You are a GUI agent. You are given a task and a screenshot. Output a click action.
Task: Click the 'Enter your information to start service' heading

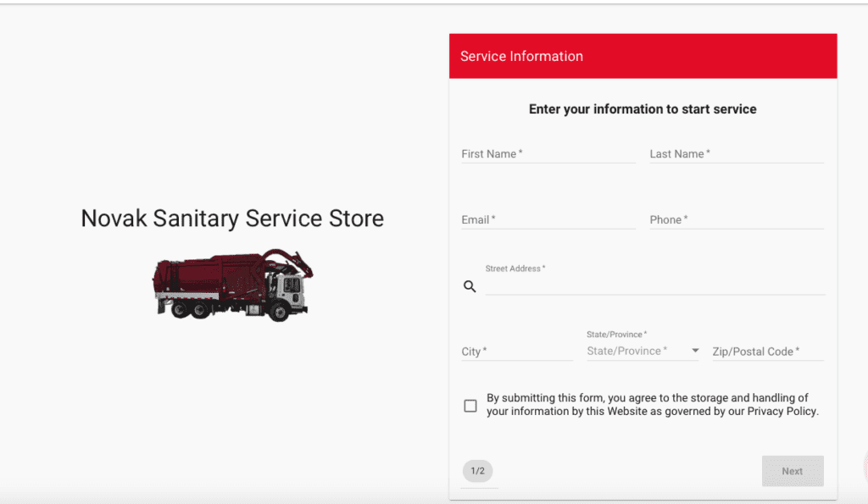[x=643, y=109]
